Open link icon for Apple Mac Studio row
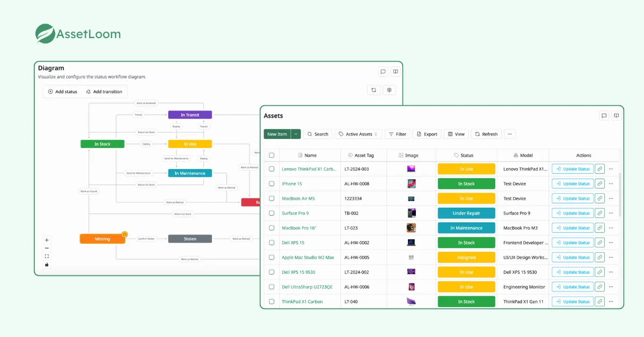The width and height of the screenshot is (644, 337). pos(600,258)
